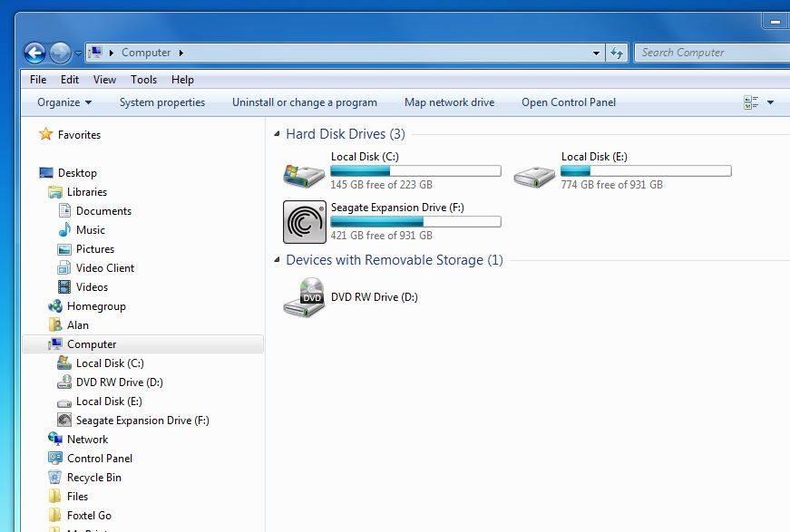Click the refresh icon beside address bar
790x532 pixels.
617,53
